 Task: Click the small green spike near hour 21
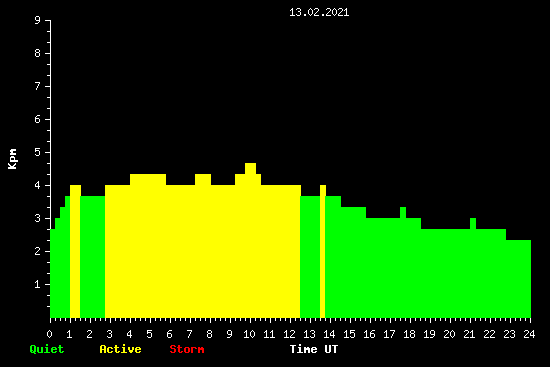473,223
